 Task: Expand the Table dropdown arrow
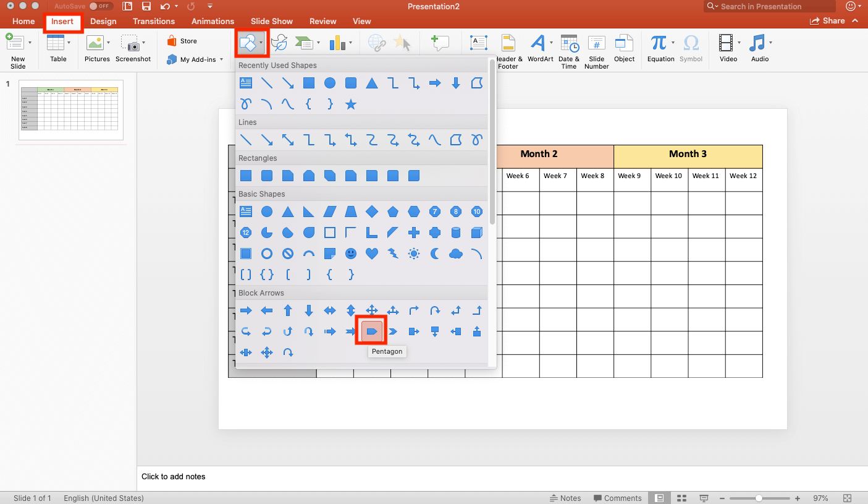(69, 43)
